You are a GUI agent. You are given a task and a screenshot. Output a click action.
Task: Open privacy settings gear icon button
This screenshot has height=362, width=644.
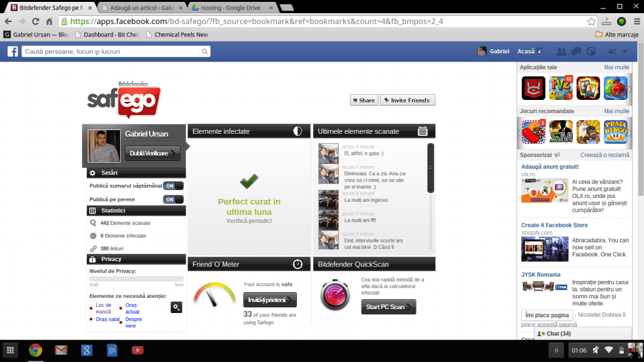(x=176, y=307)
